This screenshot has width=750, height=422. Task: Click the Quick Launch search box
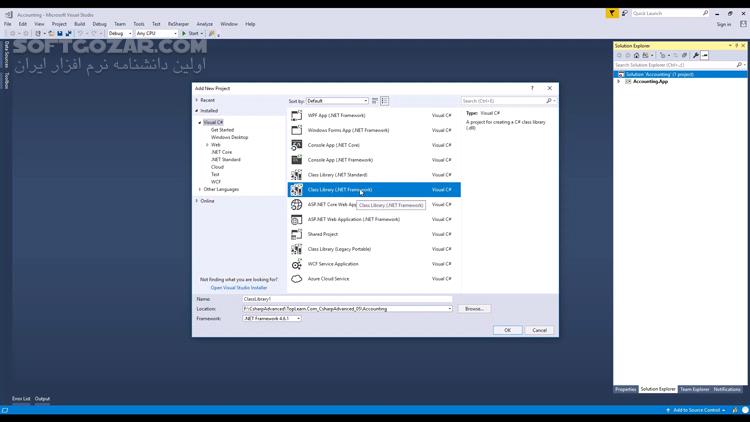coord(670,13)
